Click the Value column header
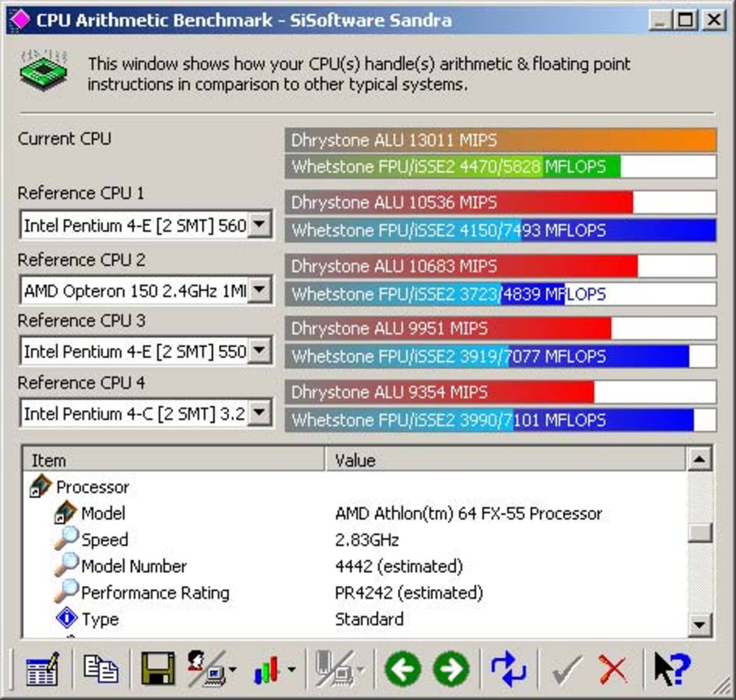The image size is (736, 700). pos(505,460)
